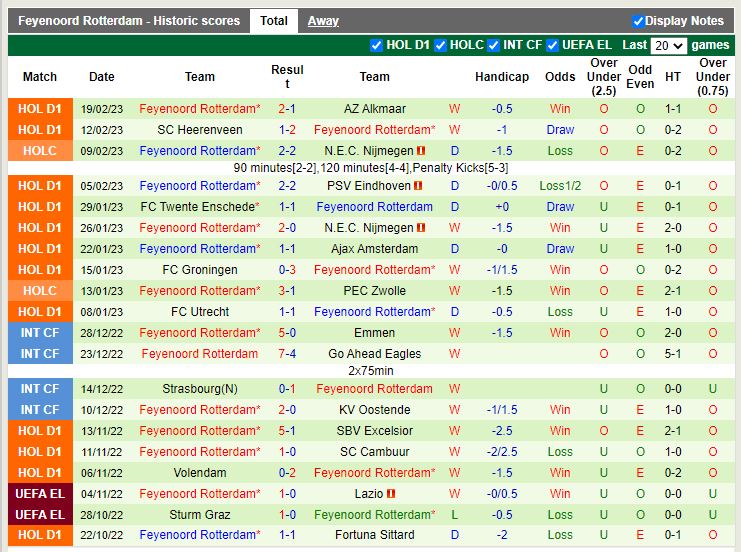The height and width of the screenshot is (552, 741).
Task: Click the 2x75min note
Action: pyautogui.click(x=371, y=371)
